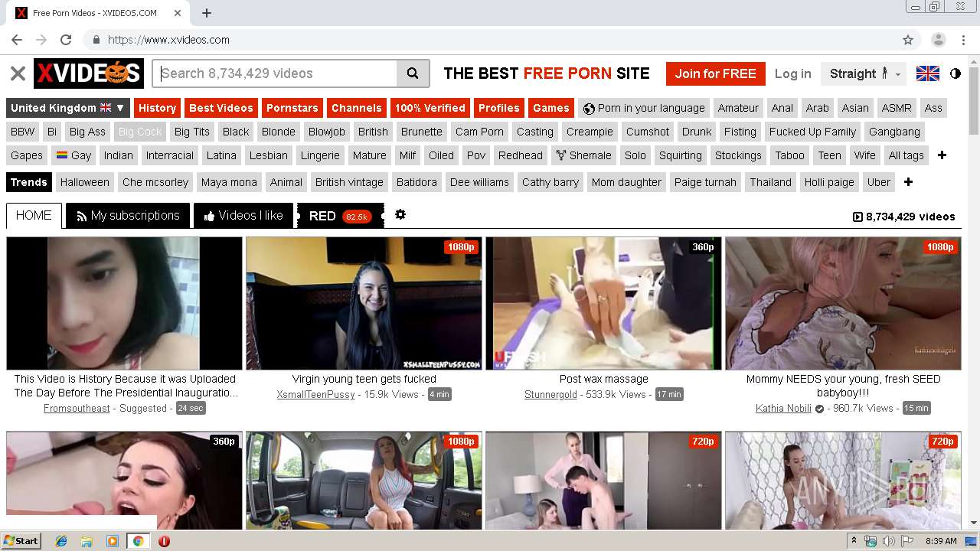Screen dimensions: 980x551
Task: Click the 8,734,429 videos count text
Action: (x=903, y=217)
